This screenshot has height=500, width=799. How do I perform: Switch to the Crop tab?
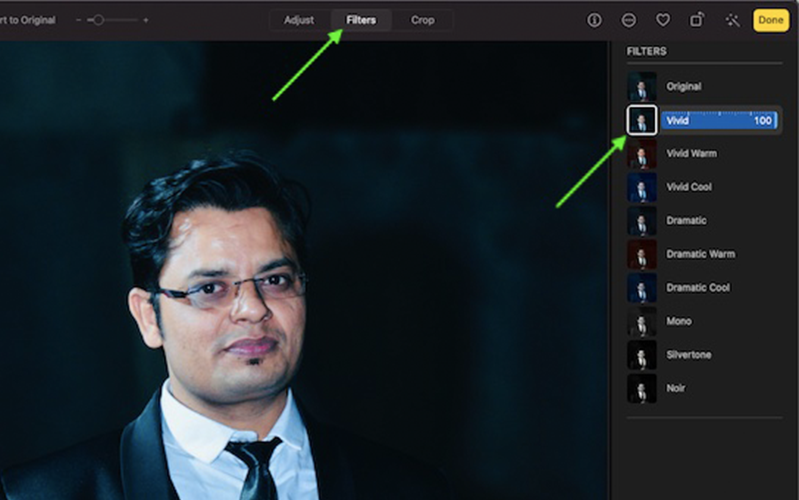422,20
